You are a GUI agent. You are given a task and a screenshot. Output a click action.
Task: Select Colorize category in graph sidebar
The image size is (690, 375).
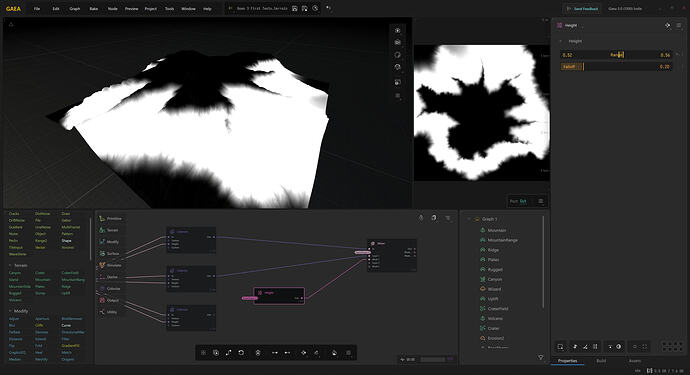tap(110, 288)
